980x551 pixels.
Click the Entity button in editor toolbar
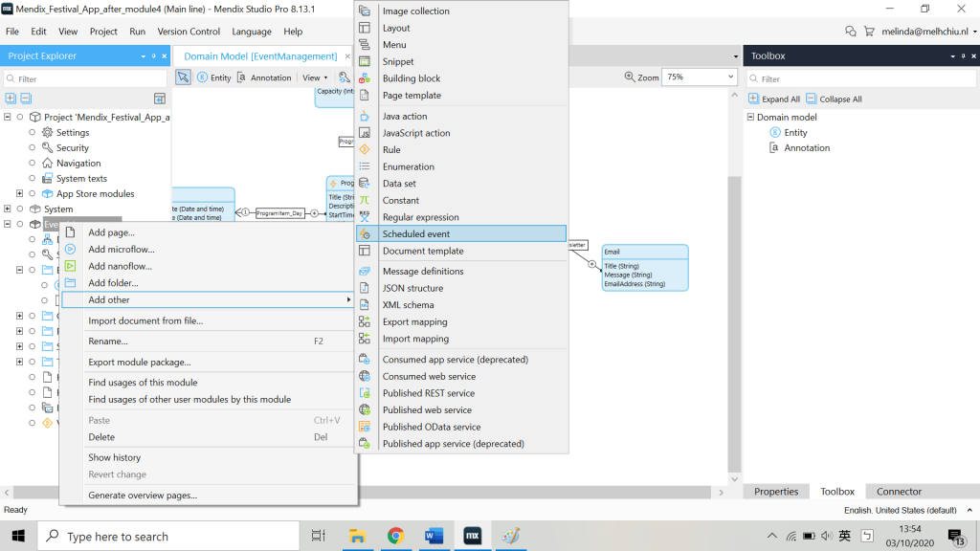(x=214, y=77)
